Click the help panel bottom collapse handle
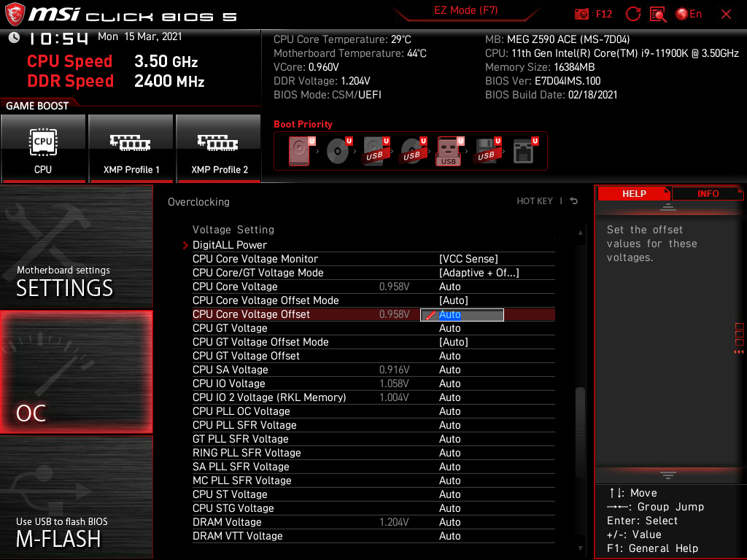The height and width of the screenshot is (560, 747). [x=668, y=475]
